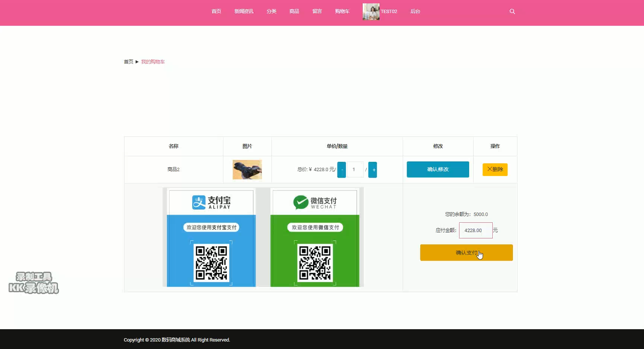Open the 新闻资讯 menu item
This screenshot has height=349, width=644.
pos(244,11)
